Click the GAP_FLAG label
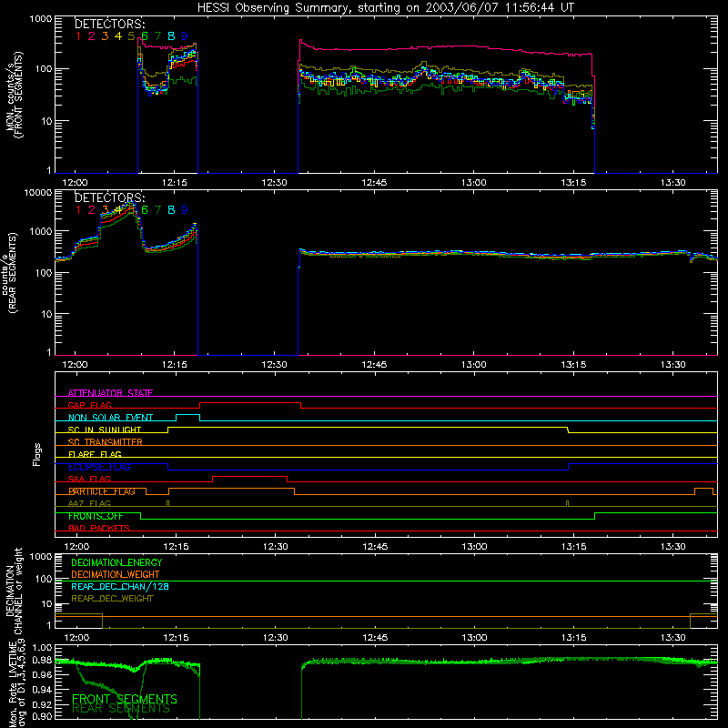Viewport: 728px width, 728px height. coord(89,405)
